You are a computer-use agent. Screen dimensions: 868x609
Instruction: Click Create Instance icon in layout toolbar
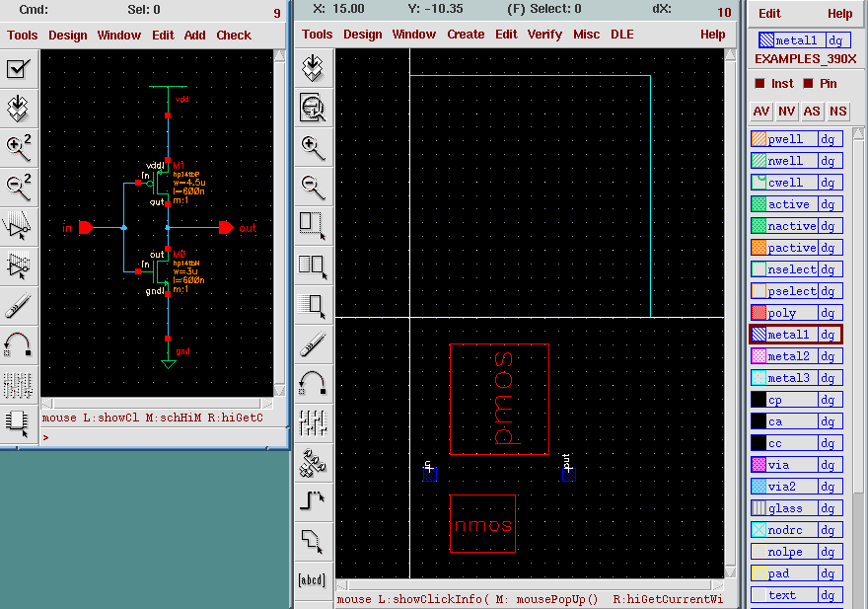[314, 463]
